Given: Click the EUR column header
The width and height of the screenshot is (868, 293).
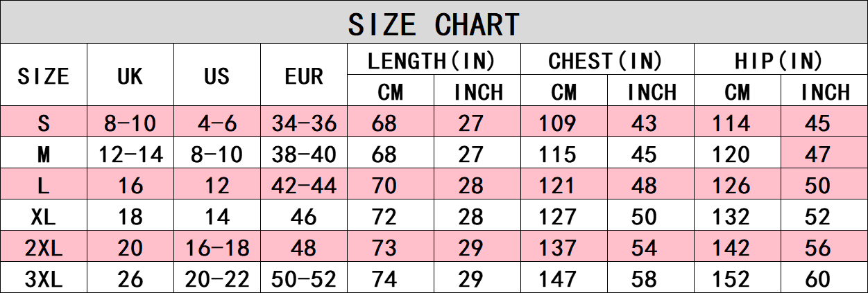Looking at the screenshot, I should pyautogui.click(x=304, y=76).
